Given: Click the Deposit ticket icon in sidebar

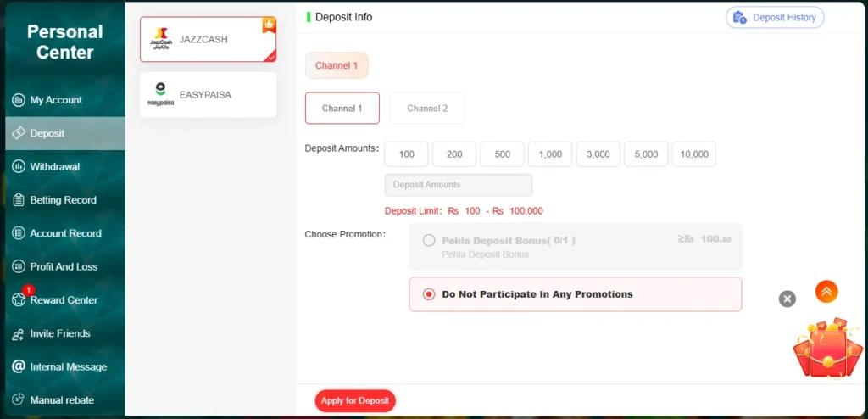Looking at the screenshot, I should [19, 133].
